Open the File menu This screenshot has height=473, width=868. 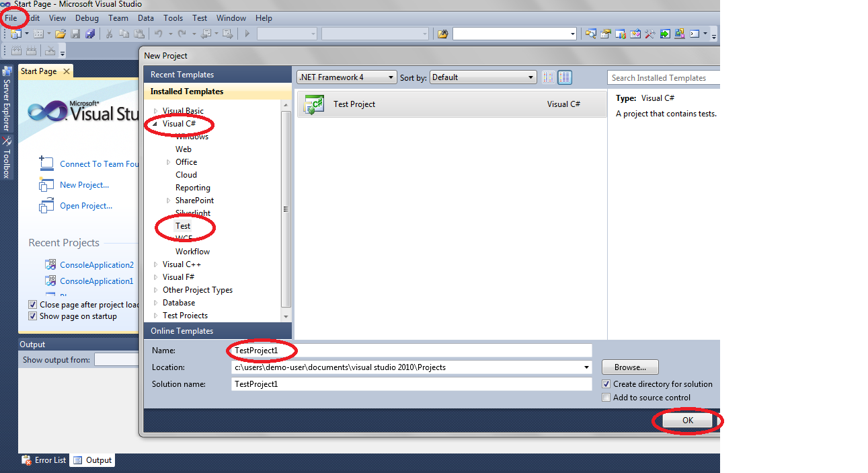coord(11,18)
